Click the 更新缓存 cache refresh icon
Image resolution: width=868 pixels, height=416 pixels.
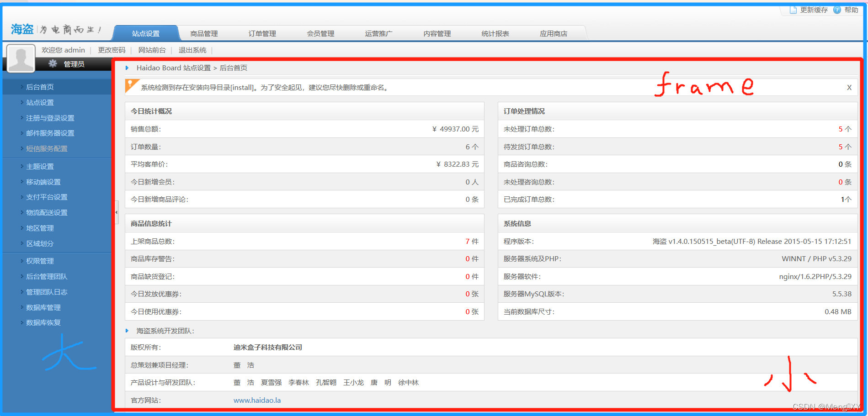(x=793, y=10)
